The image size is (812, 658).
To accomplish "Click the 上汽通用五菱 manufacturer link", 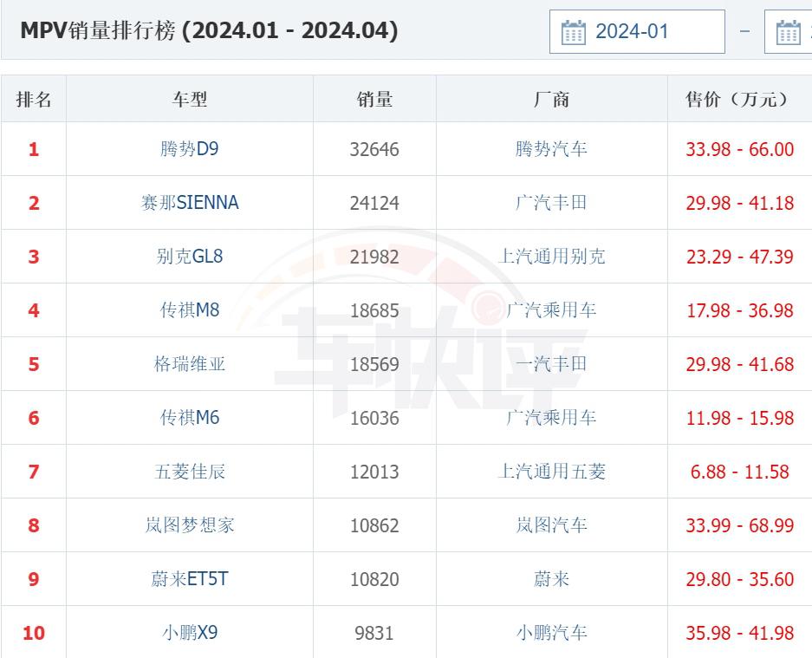I will [551, 472].
